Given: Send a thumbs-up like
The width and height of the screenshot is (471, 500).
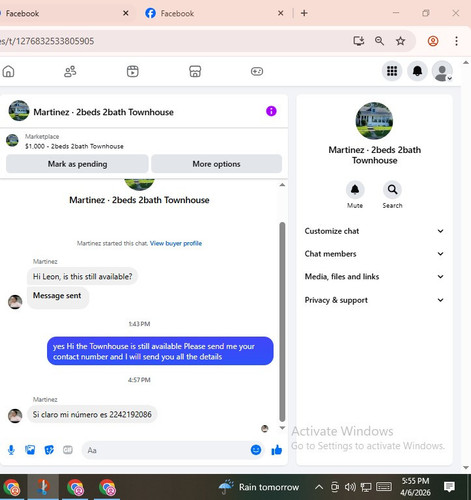Looking at the screenshot, I should click(277, 450).
